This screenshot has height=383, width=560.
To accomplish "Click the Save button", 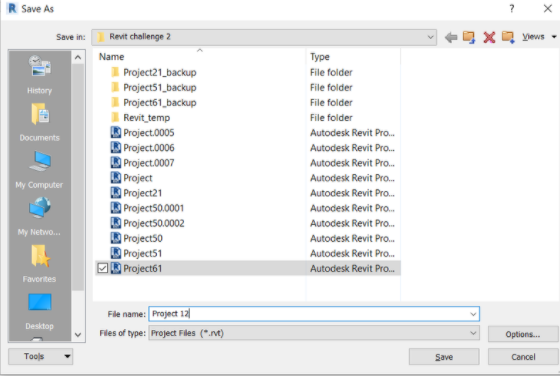I will click(444, 357).
